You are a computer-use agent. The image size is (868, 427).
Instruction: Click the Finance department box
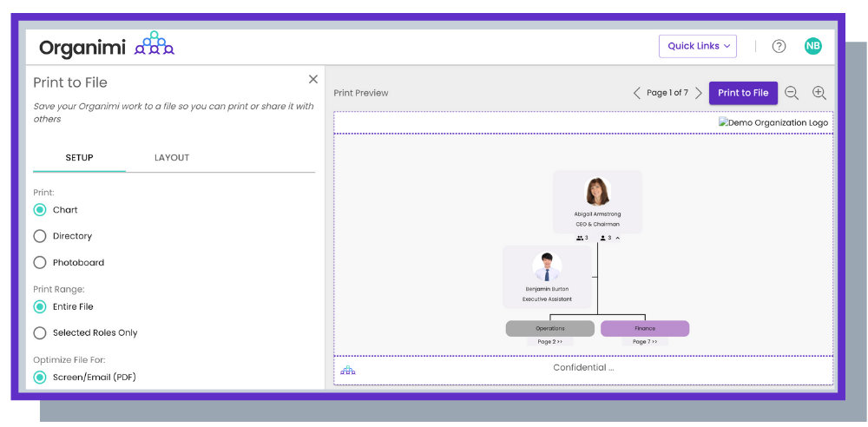coord(645,328)
